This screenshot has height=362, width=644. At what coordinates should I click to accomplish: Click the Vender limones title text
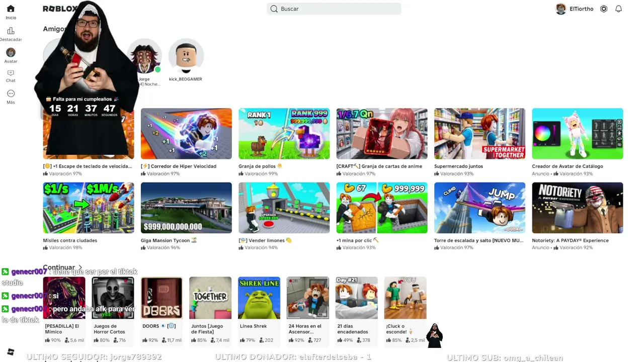click(x=265, y=240)
